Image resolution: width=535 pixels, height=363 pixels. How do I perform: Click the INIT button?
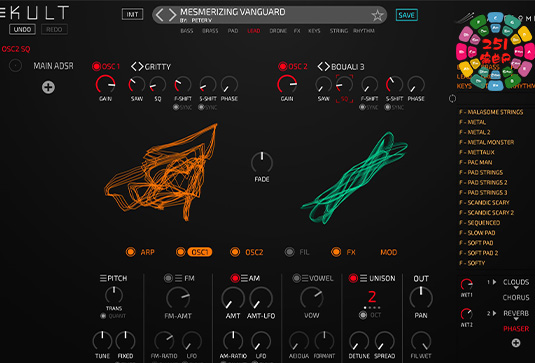pyautogui.click(x=132, y=14)
